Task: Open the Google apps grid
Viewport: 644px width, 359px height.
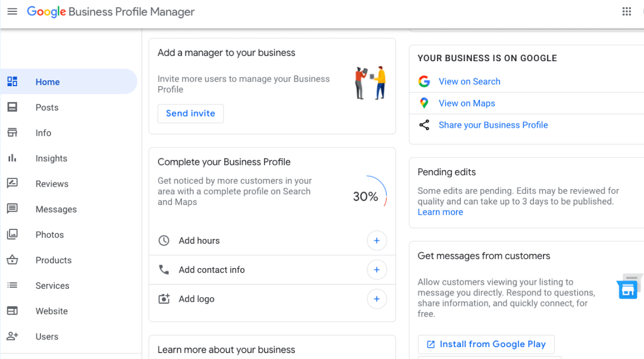Action: coord(626,12)
